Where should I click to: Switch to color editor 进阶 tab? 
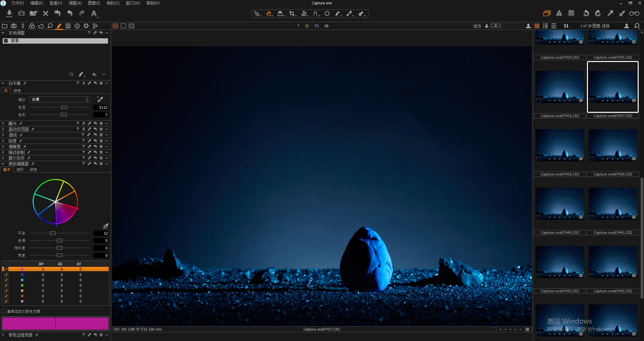tap(20, 170)
